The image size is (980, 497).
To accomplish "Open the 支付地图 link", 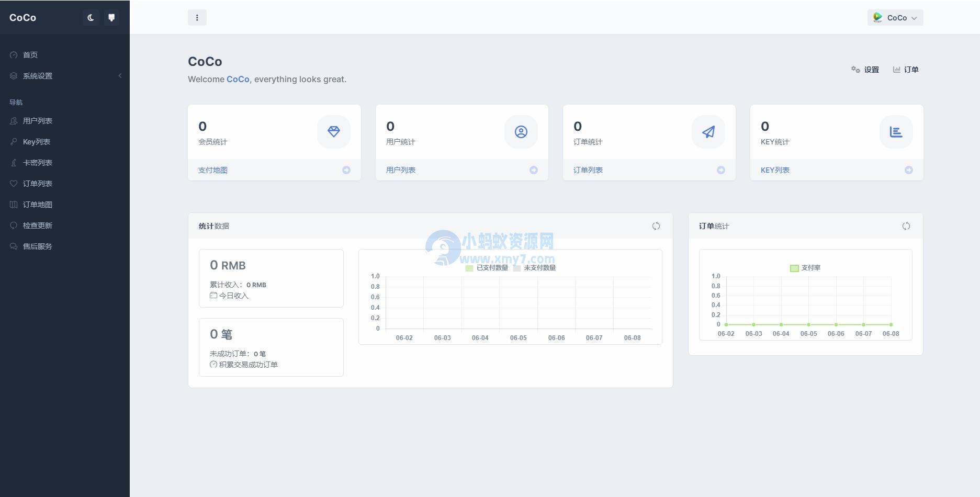I will (213, 170).
